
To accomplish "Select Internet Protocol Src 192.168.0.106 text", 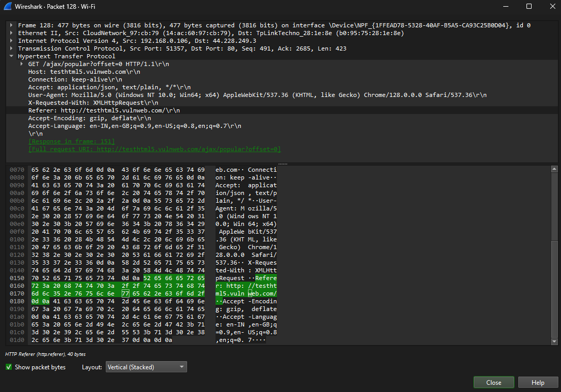I will pyautogui.click(x=137, y=41).
